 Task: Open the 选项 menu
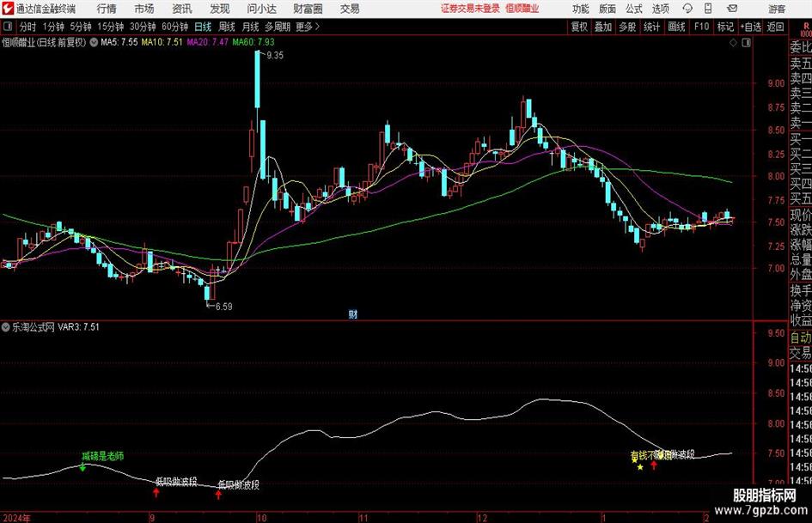click(661, 9)
